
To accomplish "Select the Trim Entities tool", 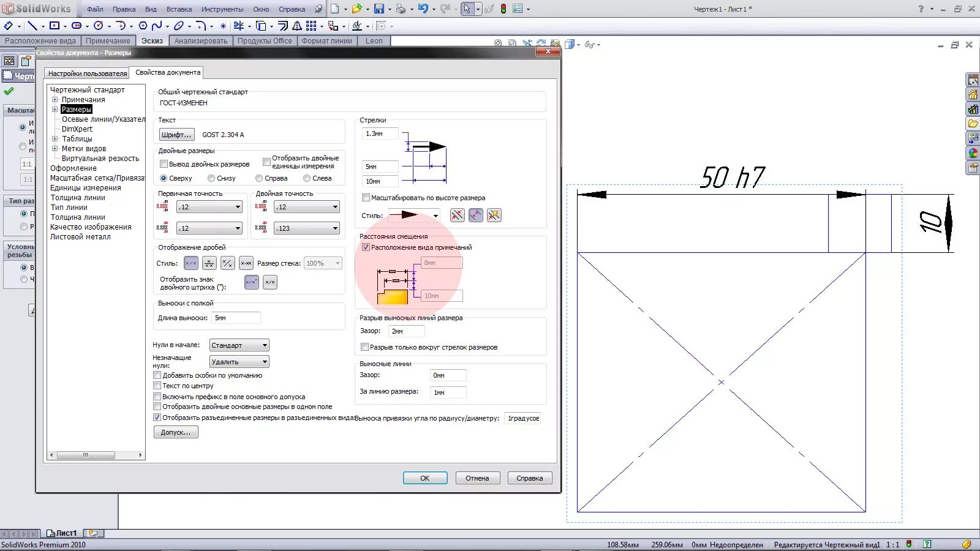I will coord(239,26).
